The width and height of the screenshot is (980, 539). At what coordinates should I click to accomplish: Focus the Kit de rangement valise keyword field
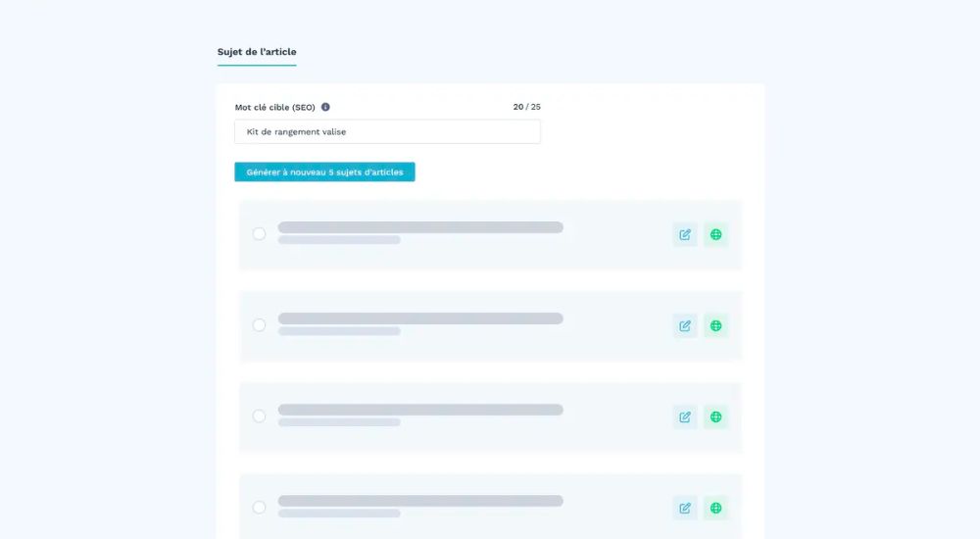pos(387,131)
